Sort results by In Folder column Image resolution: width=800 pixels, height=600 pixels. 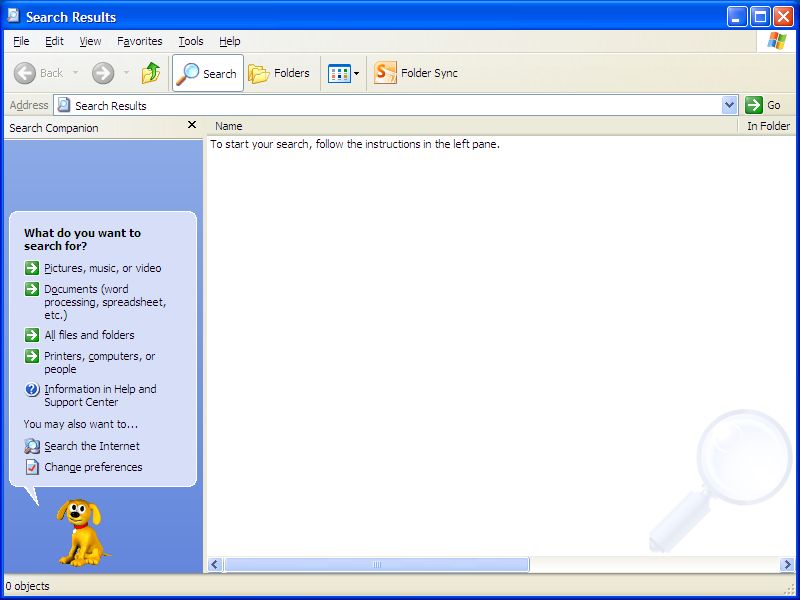click(x=767, y=126)
